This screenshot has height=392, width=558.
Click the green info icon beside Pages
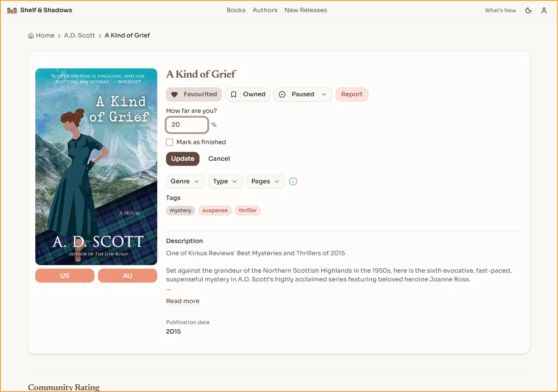click(x=293, y=182)
